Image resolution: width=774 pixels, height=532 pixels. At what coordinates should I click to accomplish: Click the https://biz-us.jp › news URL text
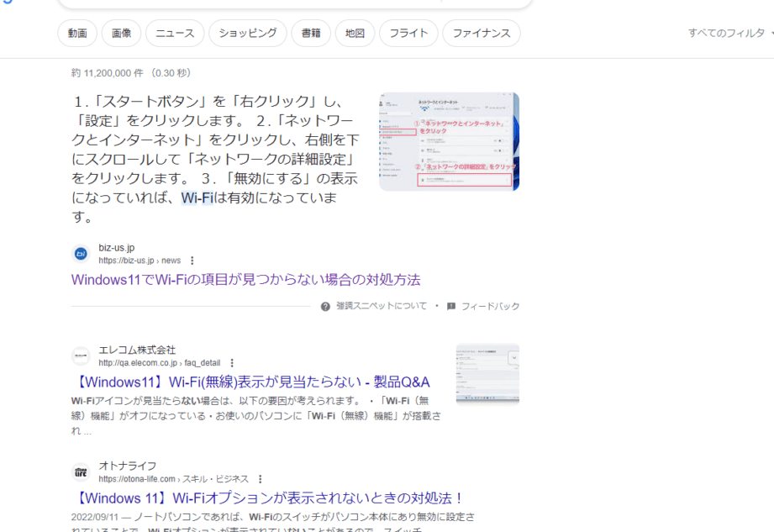point(140,261)
